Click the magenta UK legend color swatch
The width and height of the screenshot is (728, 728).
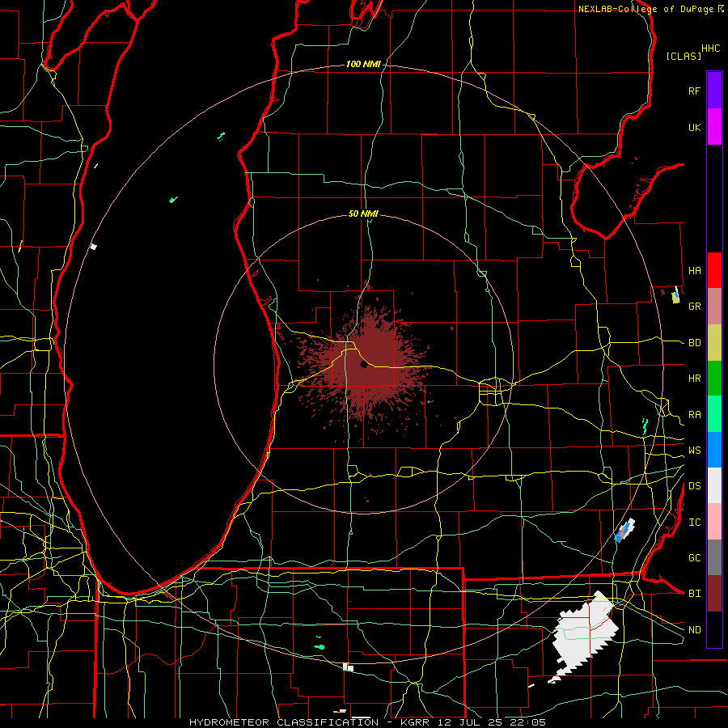(x=714, y=127)
